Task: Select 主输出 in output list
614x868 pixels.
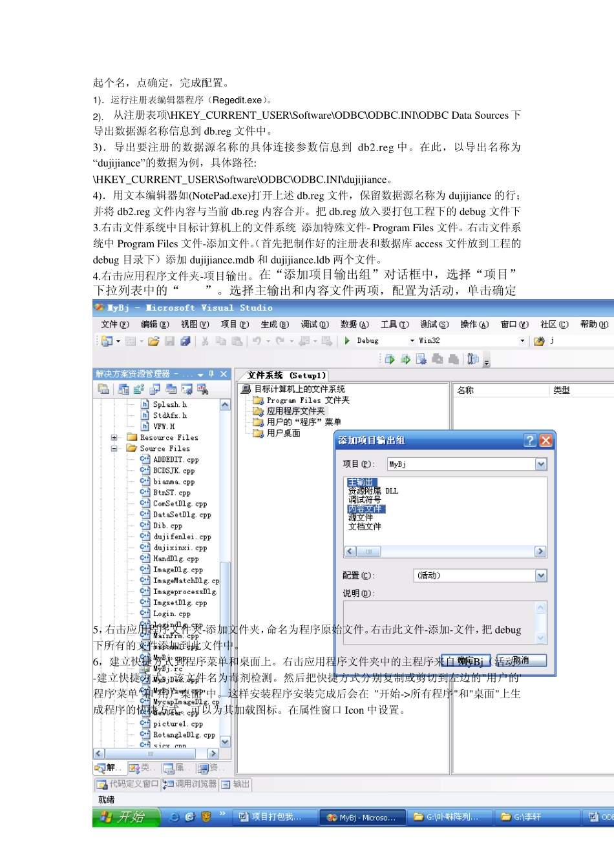Action: (x=361, y=482)
